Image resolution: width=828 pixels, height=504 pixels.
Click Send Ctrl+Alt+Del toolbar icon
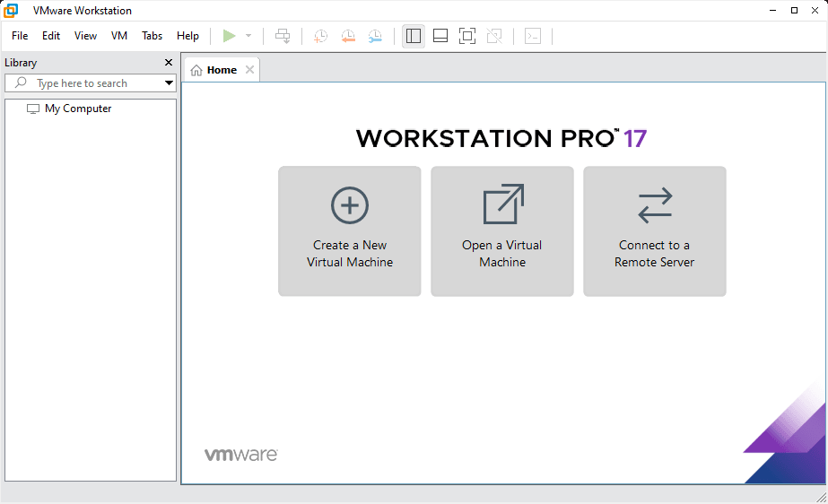point(283,36)
